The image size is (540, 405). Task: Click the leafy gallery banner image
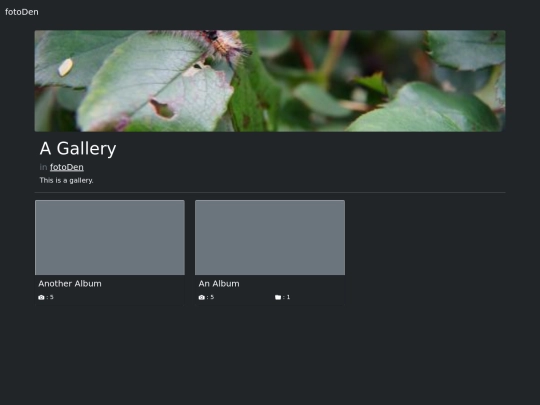(x=270, y=81)
